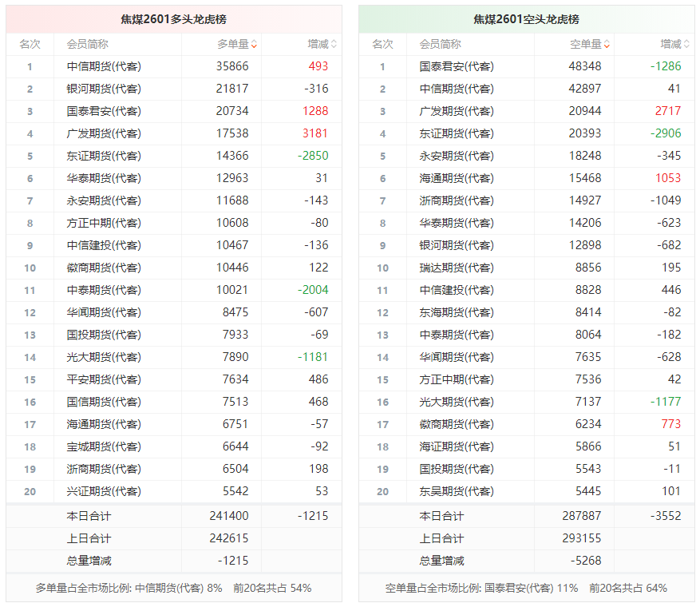Sort short table by 空单量 arrows
The height and width of the screenshot is (607, 700).
click(607, 44)
